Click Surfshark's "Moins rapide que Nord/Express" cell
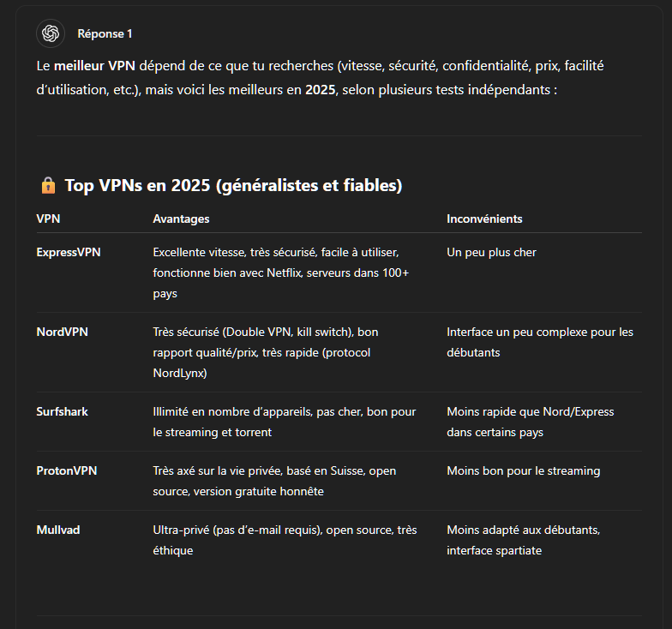Image resolution: width=672 pixels, height=629 pixels. pos(530,422)
